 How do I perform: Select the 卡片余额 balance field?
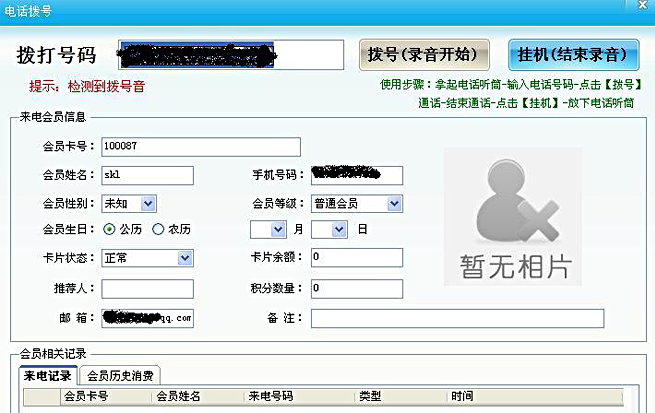pos(356,258)
